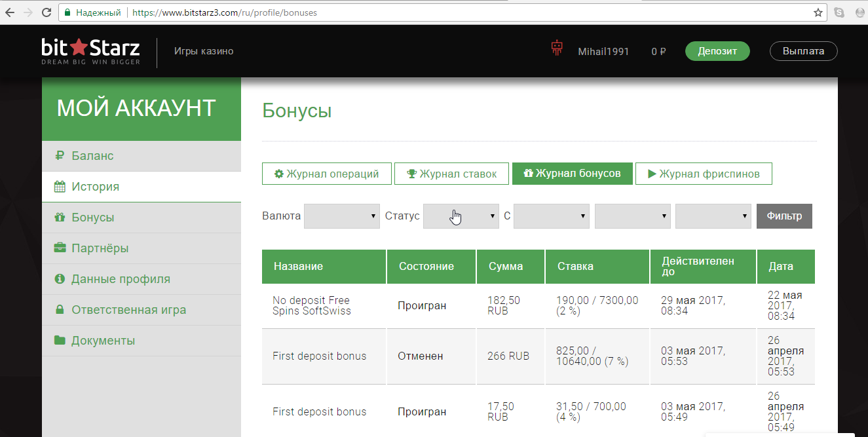868x437 pixels.
Task: Go back with browser arrow
Action: pos(10,12)
